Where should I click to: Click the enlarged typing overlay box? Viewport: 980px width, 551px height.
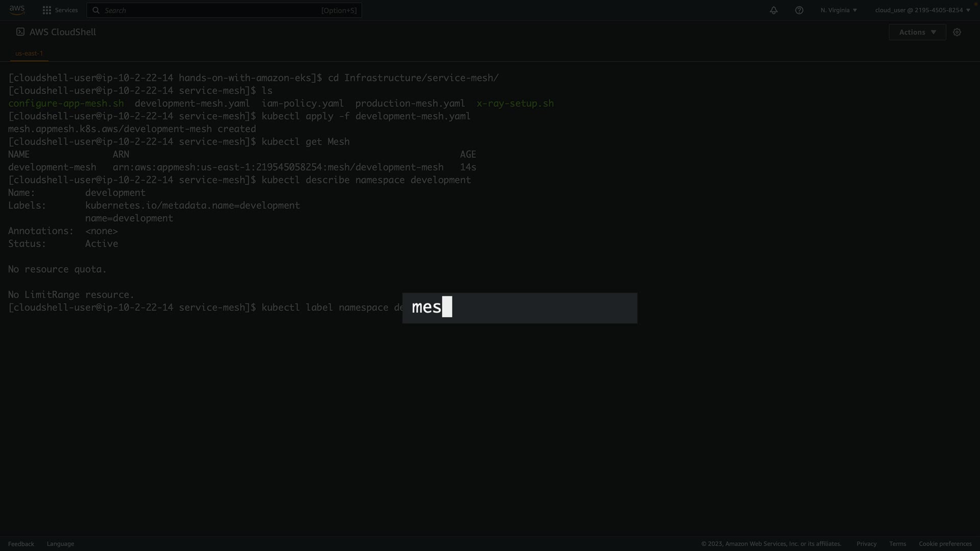(520, 308)
